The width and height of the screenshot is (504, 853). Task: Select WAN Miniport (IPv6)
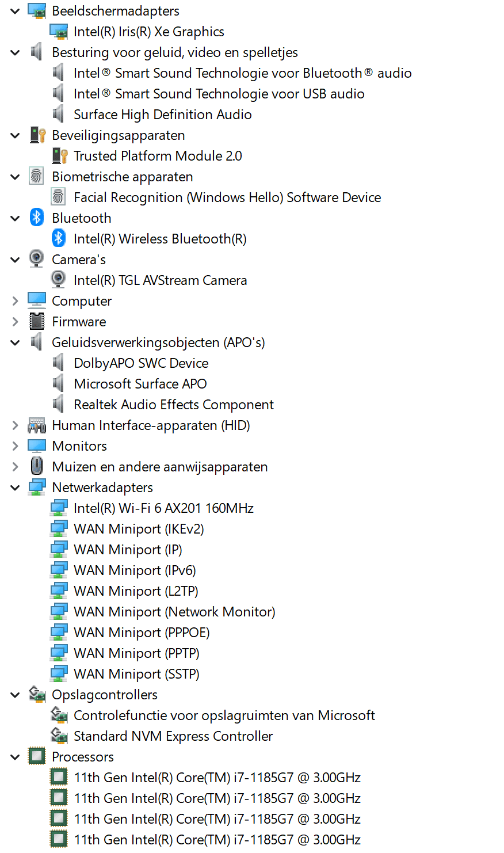tap(135, 570)
